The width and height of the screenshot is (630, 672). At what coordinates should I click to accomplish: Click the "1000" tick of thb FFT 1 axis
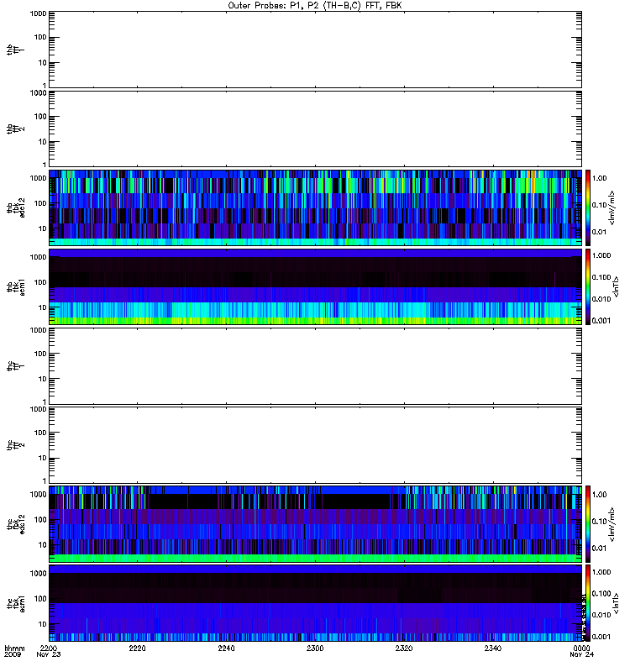coord(38,13)
